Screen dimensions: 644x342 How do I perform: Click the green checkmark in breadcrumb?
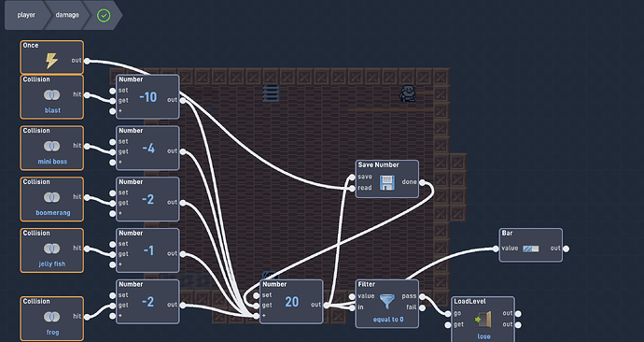[x=104, y=16]
